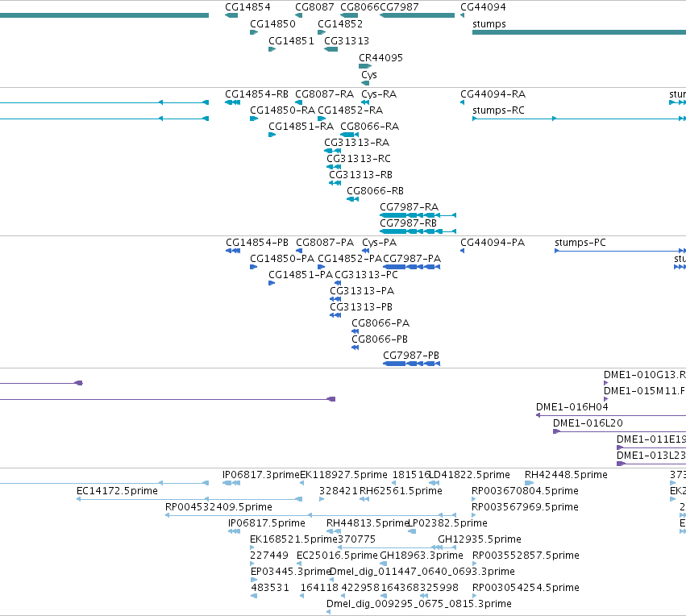Select the CG8087-RA transcript label

pos(325,94)
